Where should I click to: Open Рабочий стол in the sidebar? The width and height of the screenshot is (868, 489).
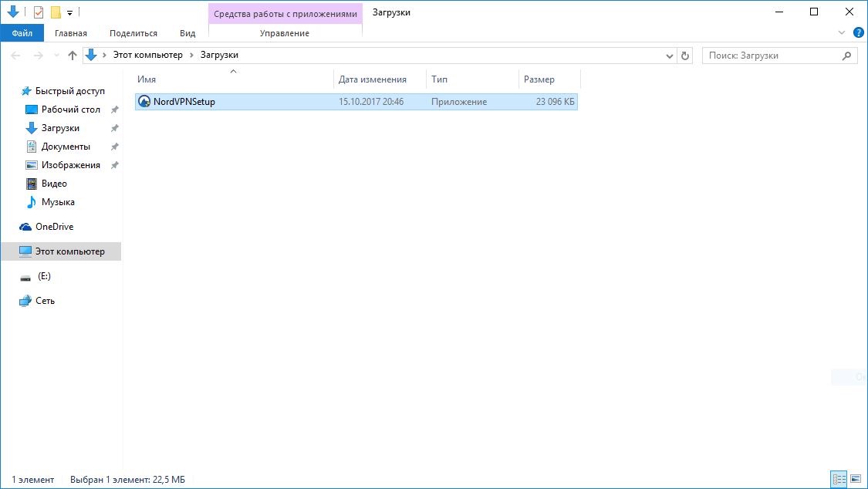click(x=71, y=110)
